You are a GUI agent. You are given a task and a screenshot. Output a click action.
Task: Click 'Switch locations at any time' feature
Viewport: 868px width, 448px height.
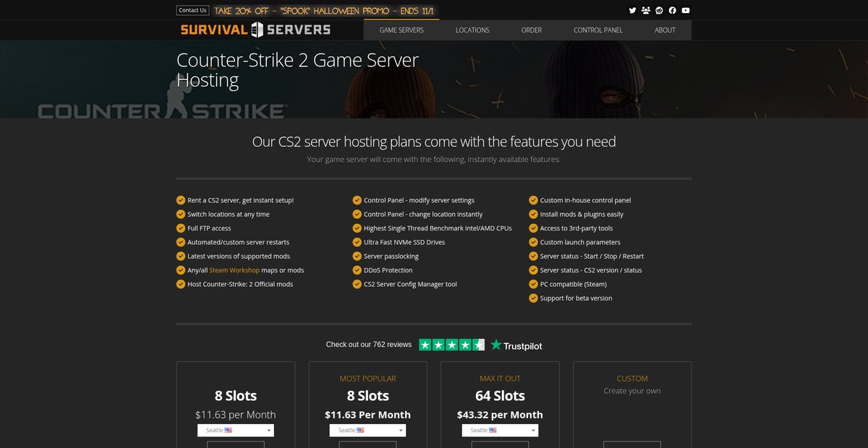(229, 215)
